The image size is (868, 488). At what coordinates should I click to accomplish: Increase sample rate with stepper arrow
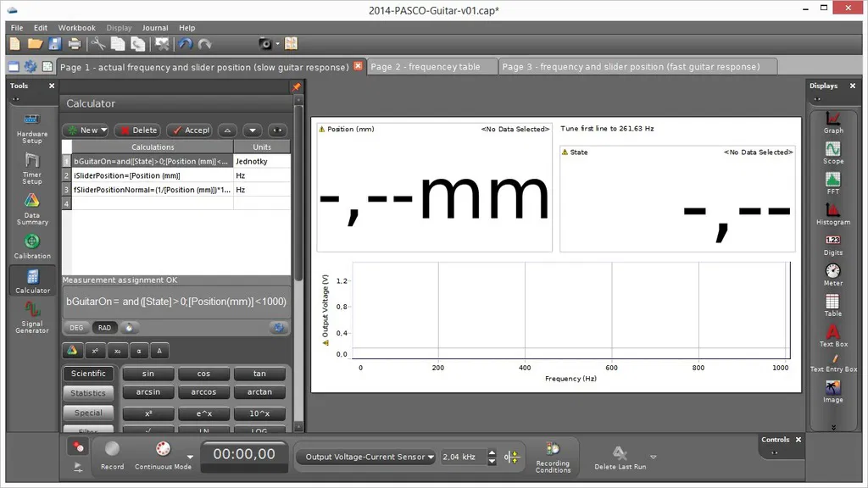(492, 452)
